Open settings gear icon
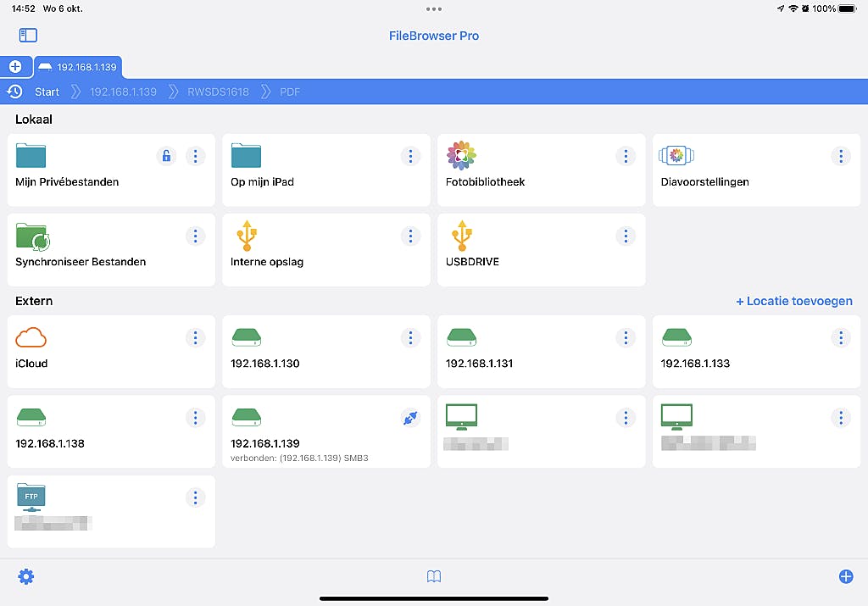The image size is (868, 606). pos(26,576)
